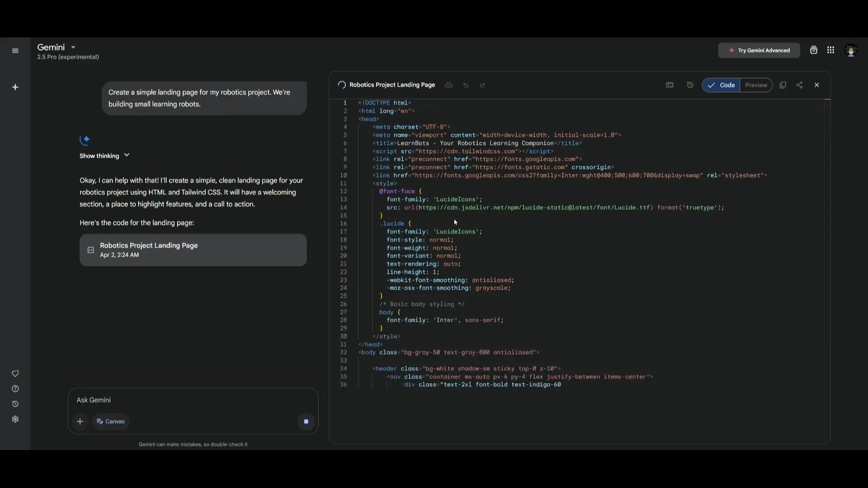868x488 pixels.
Task: Open console panel icon in canvas toolbar
Action: (670, 85)
